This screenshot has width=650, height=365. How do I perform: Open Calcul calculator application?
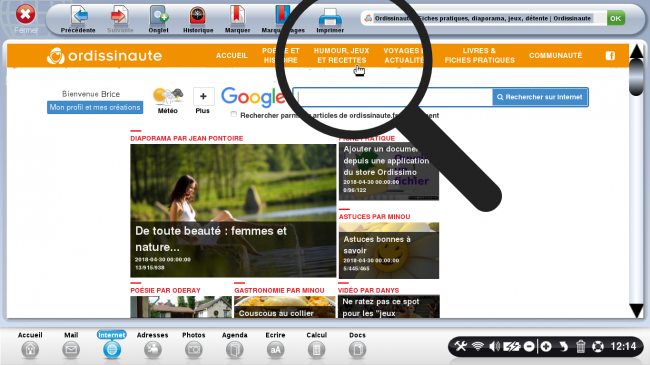(316, 345)
